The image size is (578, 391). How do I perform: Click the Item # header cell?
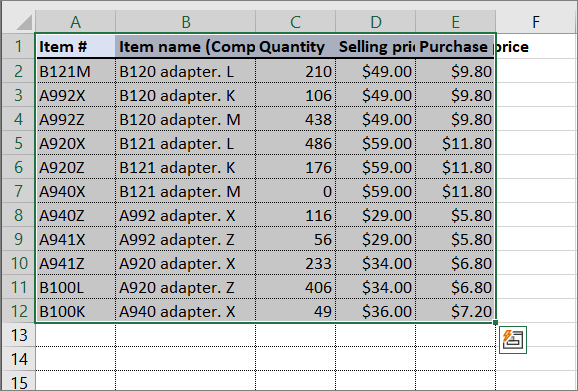(76, 46)
